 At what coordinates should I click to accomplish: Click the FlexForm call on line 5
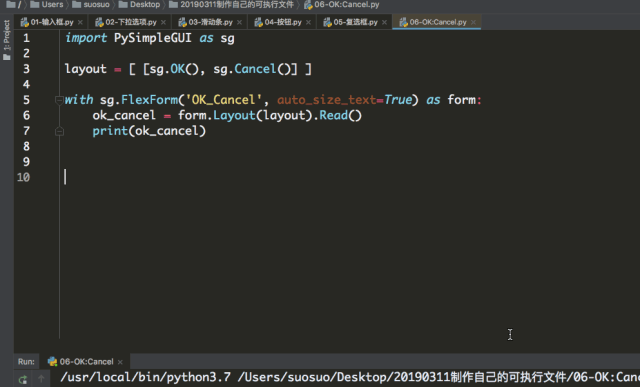click(149, 100)
